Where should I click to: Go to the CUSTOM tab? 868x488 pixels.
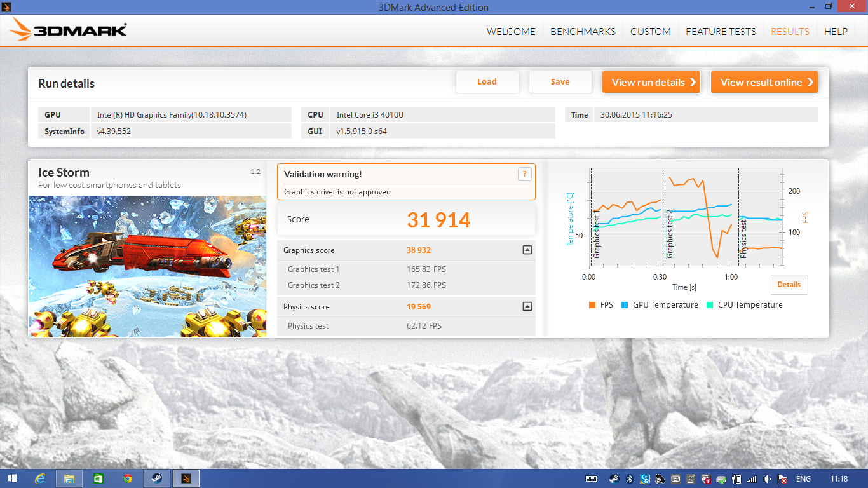click(651, 31)
